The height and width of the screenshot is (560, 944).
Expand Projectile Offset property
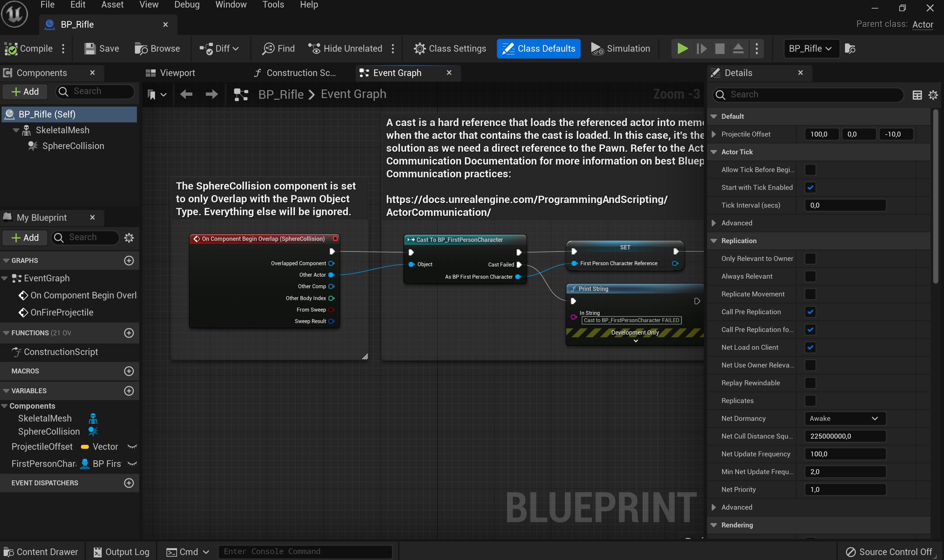coord(713,134)
